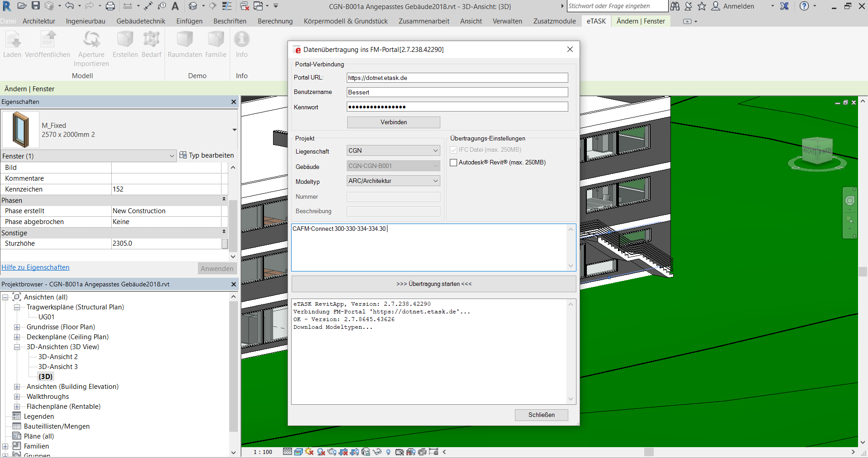This screenshot has height=458, width=868.
Task: Select the Aligned Dimension tool icon
Action: tap(148, 6)
